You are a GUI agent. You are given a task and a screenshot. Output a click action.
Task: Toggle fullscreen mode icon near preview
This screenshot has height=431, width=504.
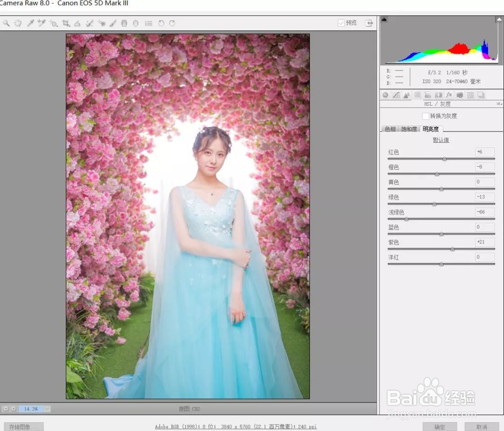point(369,22)
